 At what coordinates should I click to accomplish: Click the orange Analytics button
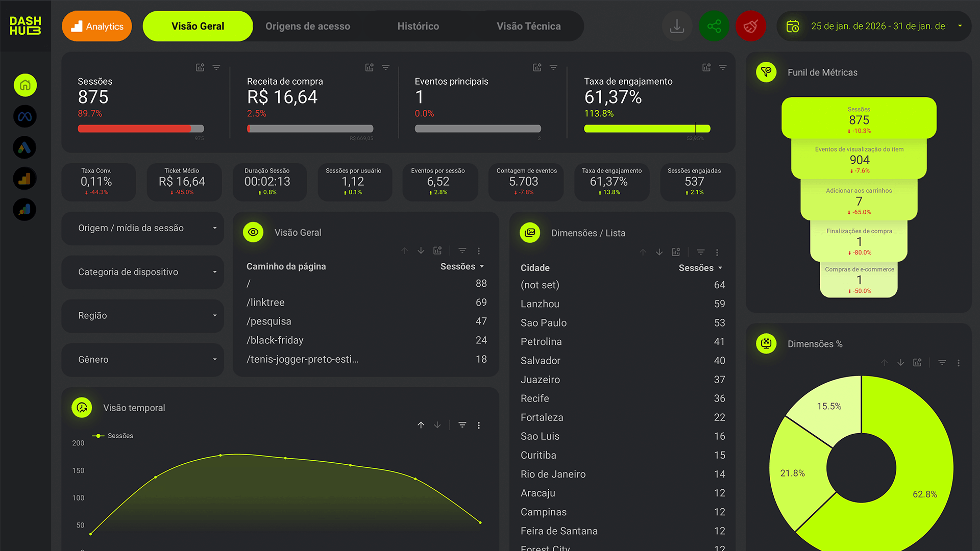97,26
